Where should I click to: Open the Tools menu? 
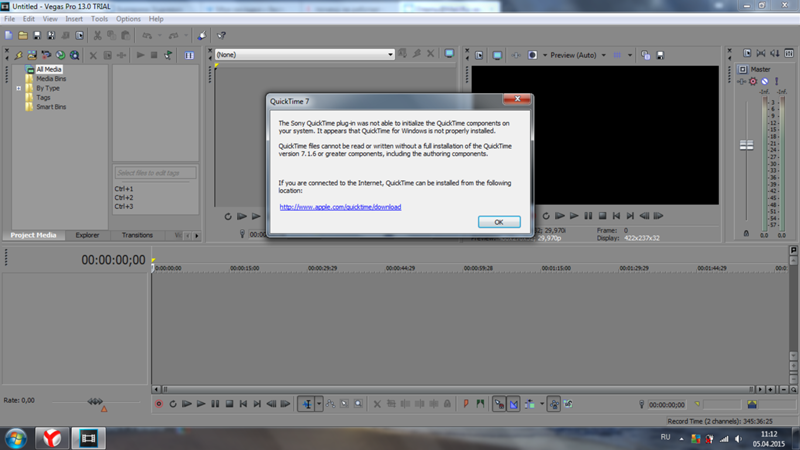click(99, 19)
